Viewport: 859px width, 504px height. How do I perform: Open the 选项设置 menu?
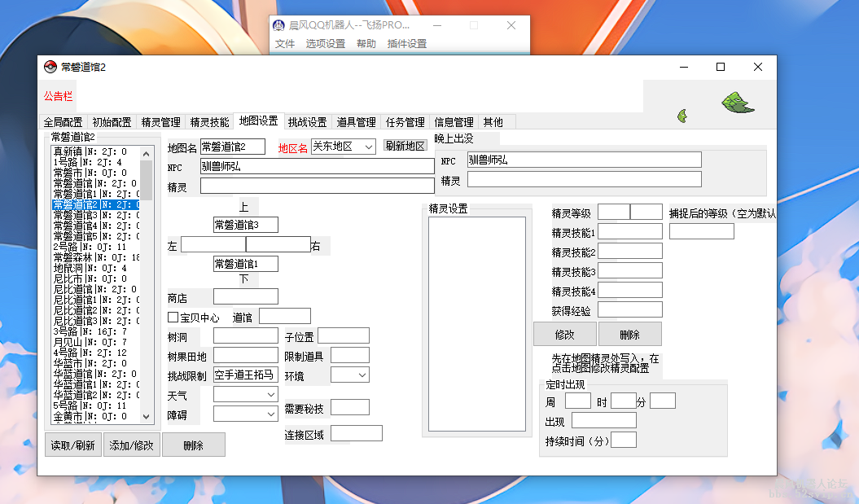coord(324,44)
